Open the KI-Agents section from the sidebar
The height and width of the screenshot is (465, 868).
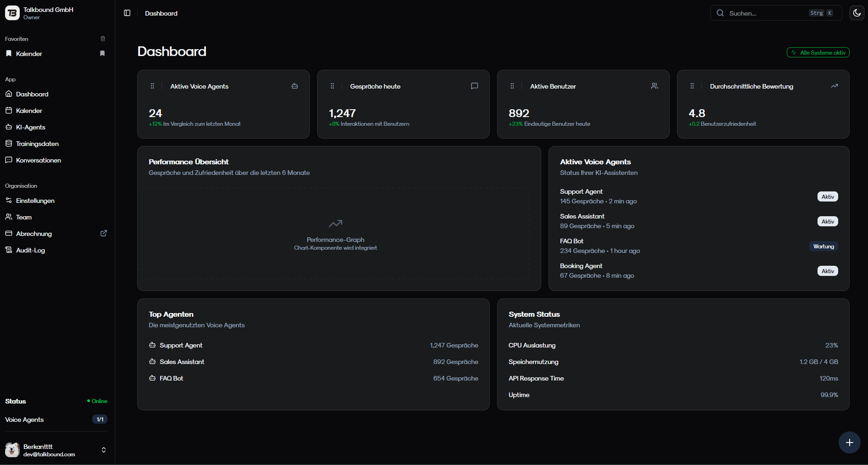tap(30, 127)
